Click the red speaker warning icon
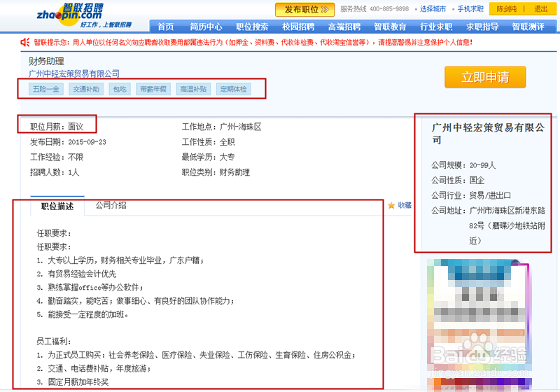Image resolution: width=560 pixels, height=392 pixels. click(25, 43)
